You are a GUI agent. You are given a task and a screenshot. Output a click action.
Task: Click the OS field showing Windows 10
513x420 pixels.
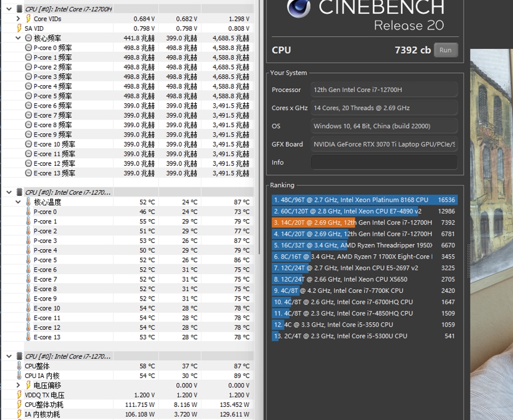pos(384,126)
